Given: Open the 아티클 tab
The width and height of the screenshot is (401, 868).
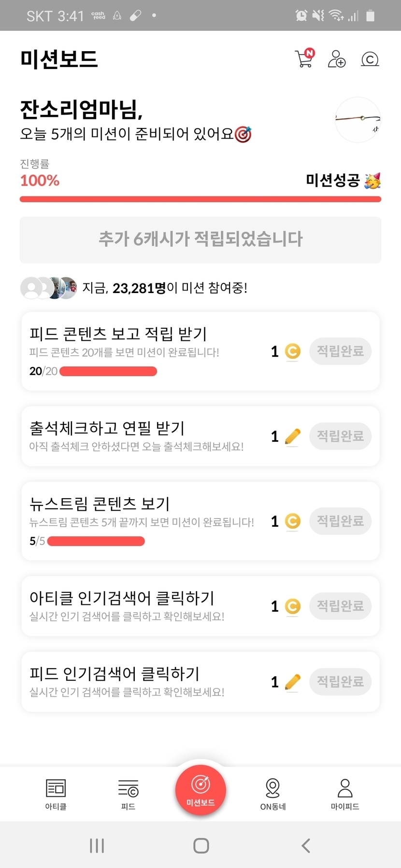Looking at the screenshot, I should click(x=56, y=794).
